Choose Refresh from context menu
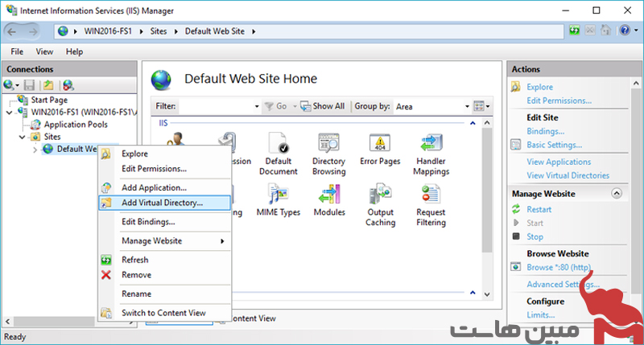Image resolution: width=644 pixels, height=345 pixels. tap(164, 260)
